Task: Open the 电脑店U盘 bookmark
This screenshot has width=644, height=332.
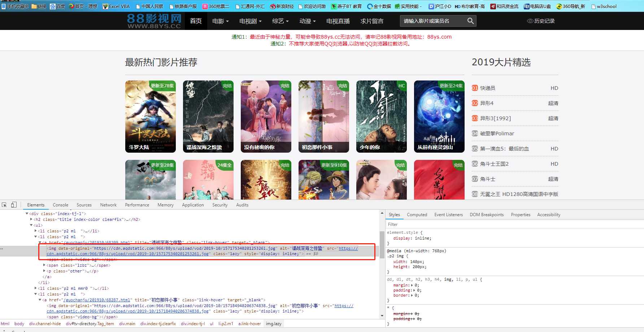Action: [538, 6]
